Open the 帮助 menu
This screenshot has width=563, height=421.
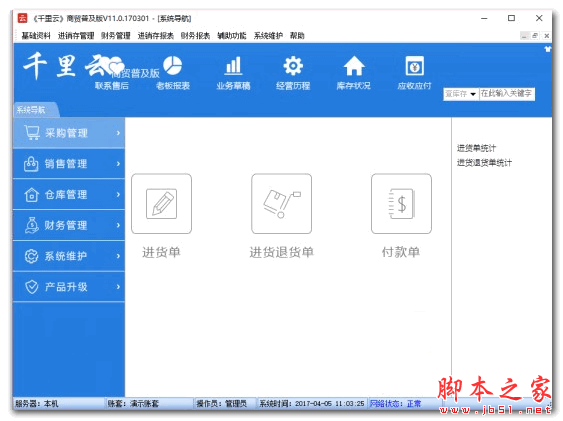coord(297,36)
